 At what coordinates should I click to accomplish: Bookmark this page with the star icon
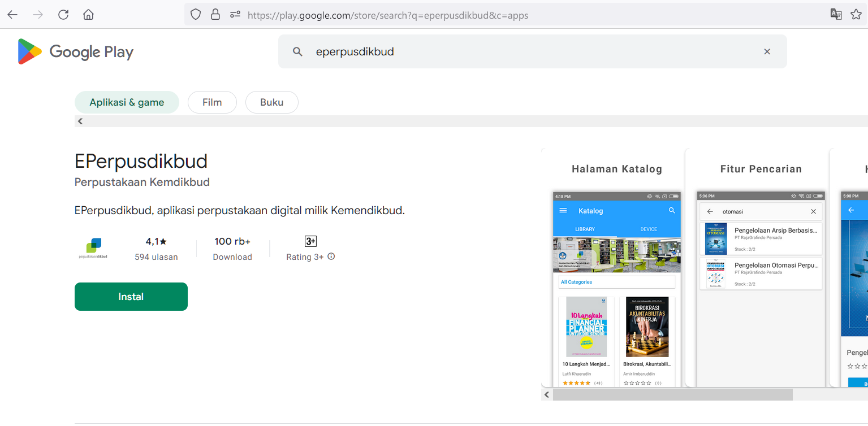click(x=856, y=15)
